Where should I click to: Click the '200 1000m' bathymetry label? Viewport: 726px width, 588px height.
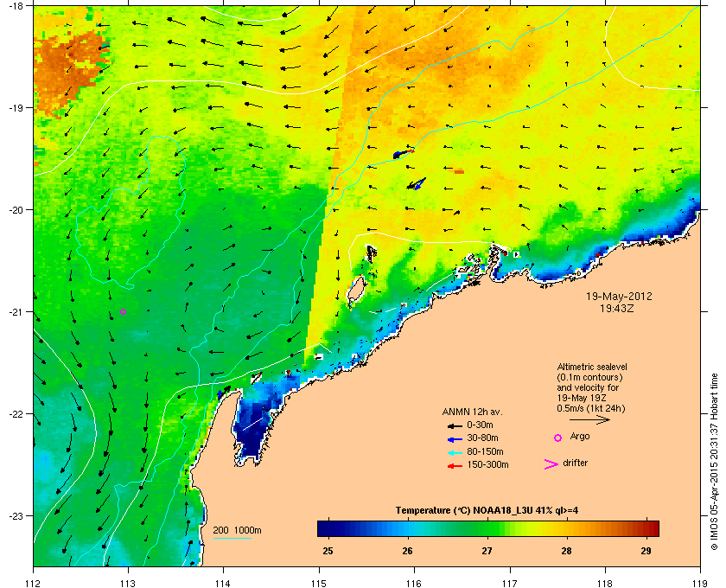(x=237, y=530)
